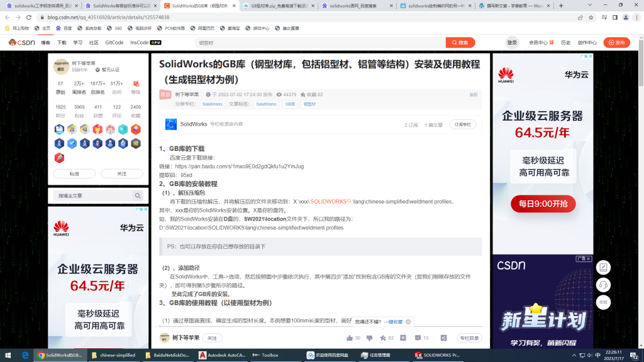The image size is (644, 362).
Task: Open comments via the speech-bubble icon
Action: pyautogui.click(x=418, y=338)
